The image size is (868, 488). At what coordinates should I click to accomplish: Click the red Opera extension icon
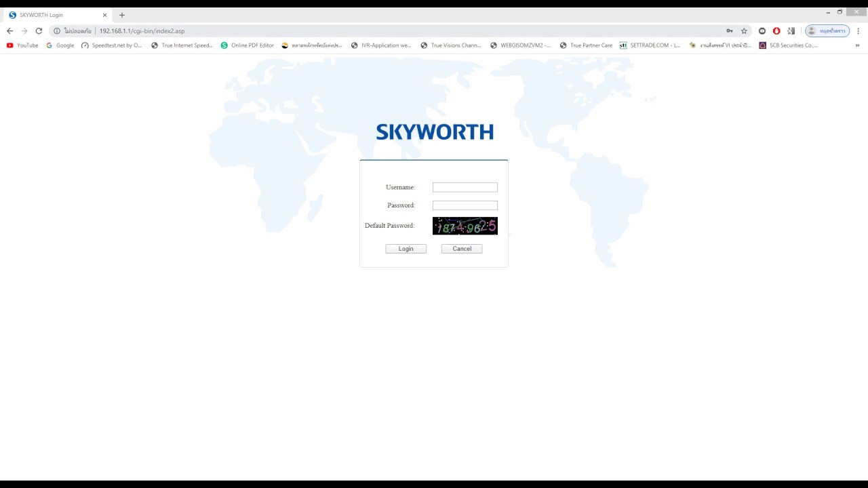776,31
